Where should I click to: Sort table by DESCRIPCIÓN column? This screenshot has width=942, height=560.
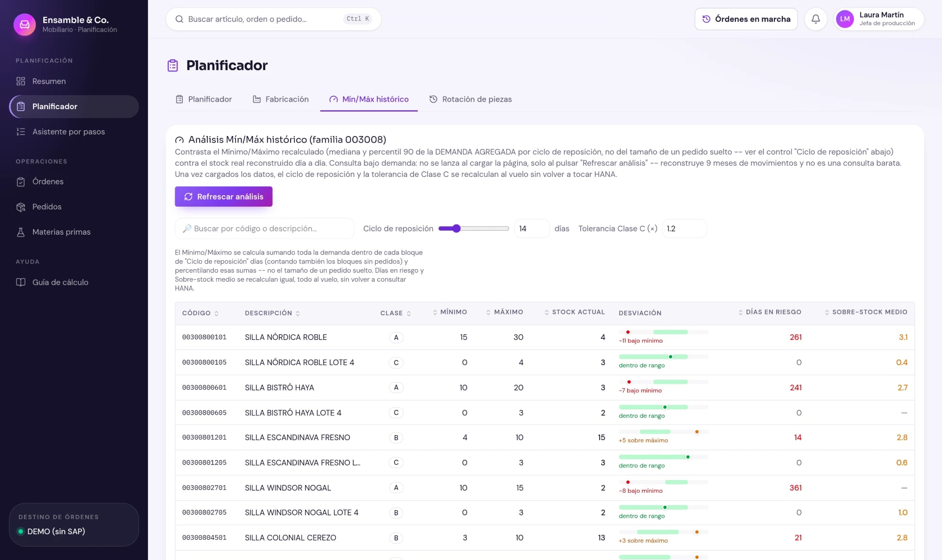[272, 313]
